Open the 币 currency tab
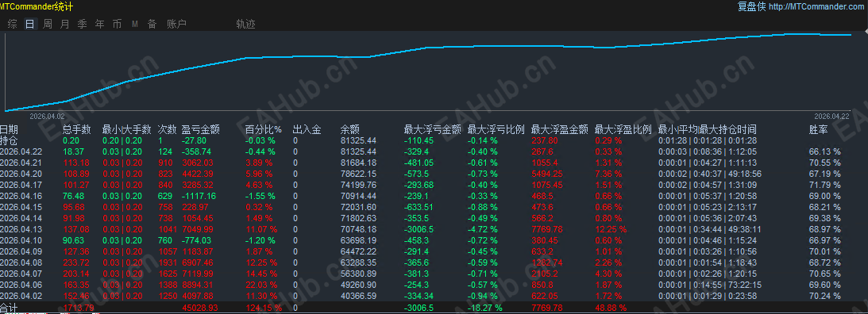Image resolution: width=868 pixels, height=314 pixels. pyautogui.click(x=117, y=24)
